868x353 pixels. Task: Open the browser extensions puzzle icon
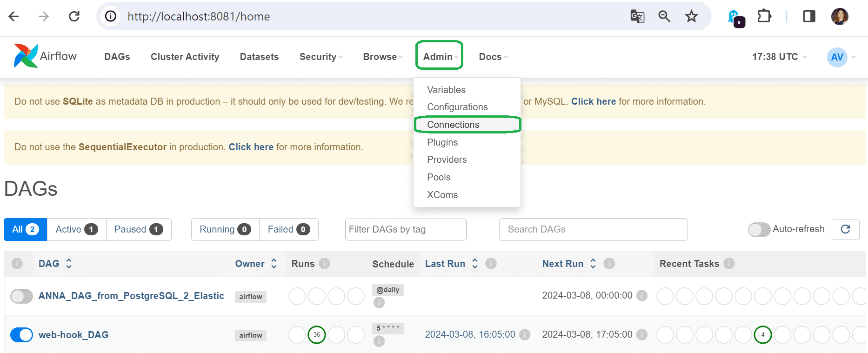764,17
